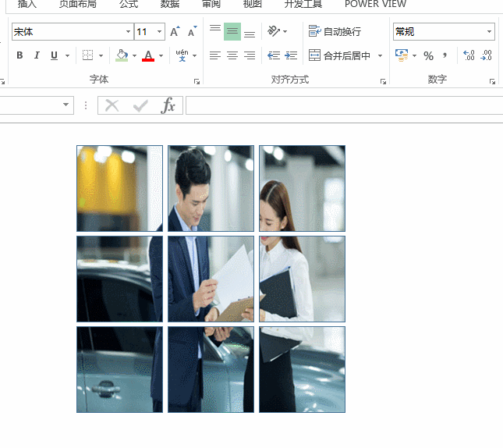Image resolution: width=503 pixels, height=448 pixels.
Task: Click the 自动换行 wrap text button
Action: tap(335, 32)
